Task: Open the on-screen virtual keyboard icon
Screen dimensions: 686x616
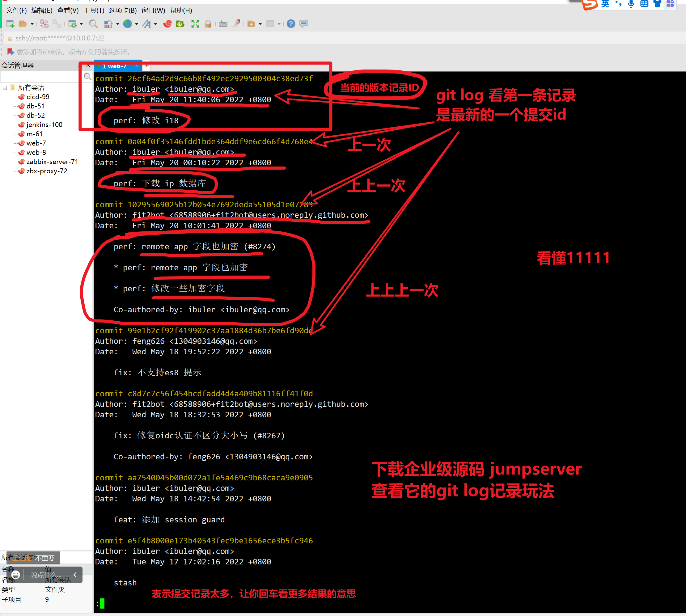Action: (223, 24)
